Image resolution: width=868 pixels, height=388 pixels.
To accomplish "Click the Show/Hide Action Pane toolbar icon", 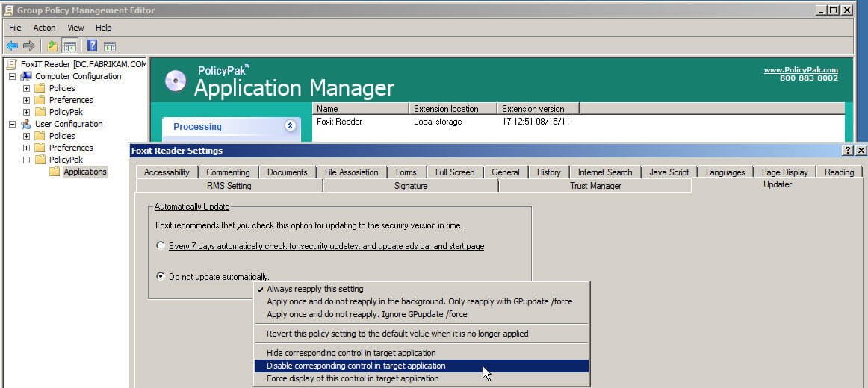I will click(110, 46).
